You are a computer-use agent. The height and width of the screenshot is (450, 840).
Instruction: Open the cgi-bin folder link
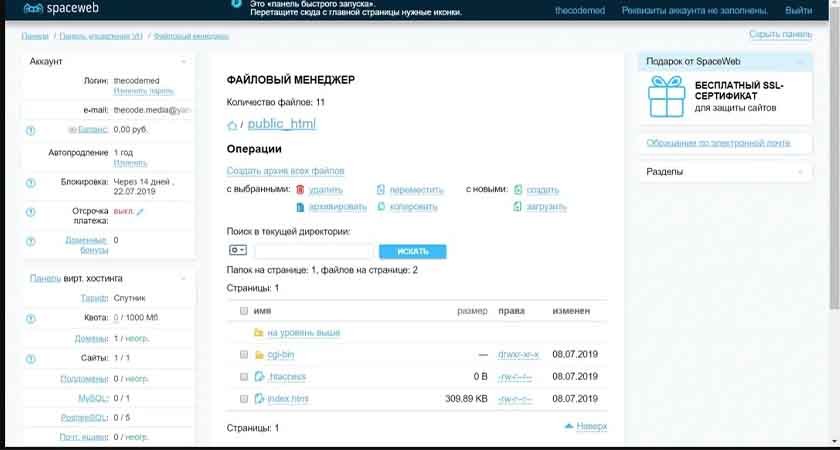[x=281, y=355]
